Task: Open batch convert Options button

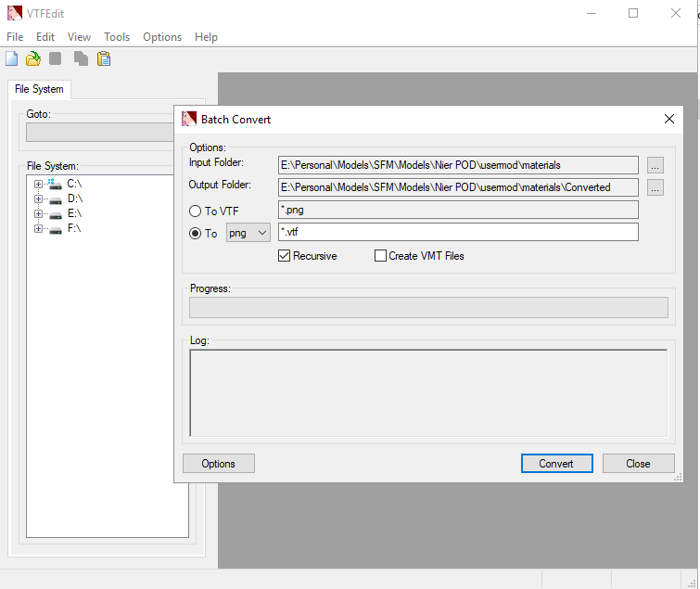Action: tap(218, 464)
